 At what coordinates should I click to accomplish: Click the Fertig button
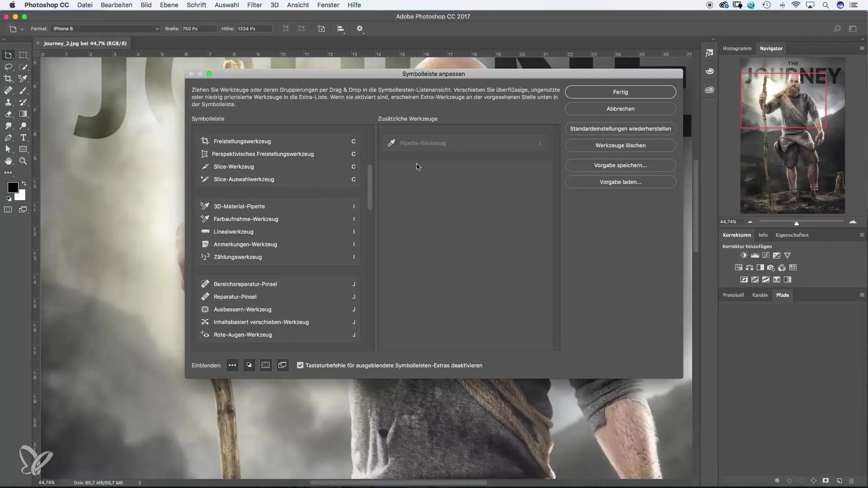coord(620,92)
